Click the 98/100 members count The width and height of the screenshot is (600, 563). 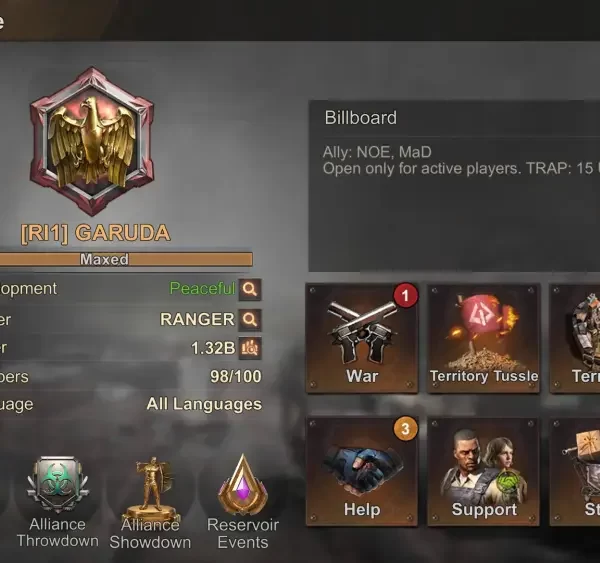[x=236, y=377]
